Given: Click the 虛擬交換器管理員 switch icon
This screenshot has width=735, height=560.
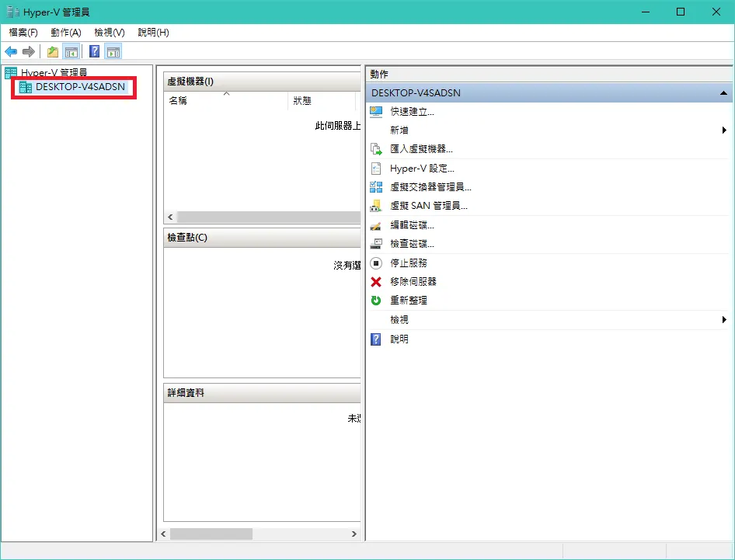Looking at the screenshot, I should [376, 187].
